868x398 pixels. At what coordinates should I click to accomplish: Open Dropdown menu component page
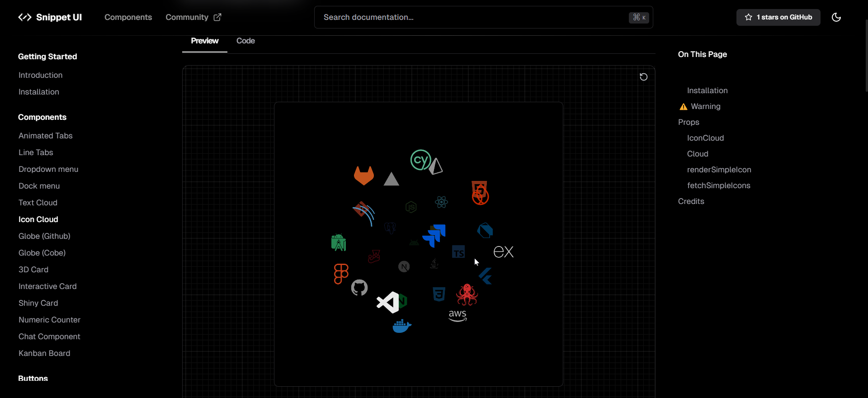(x=48, y=169)
